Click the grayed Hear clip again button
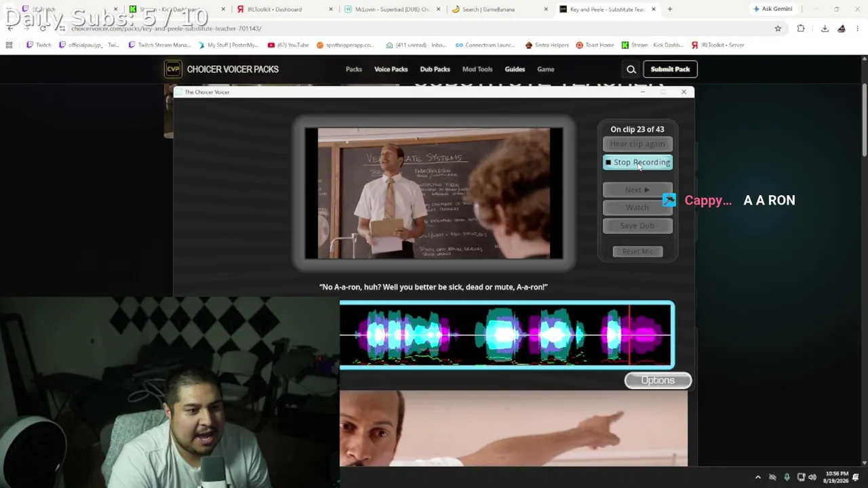Viewport: 868px width, 488px height. pos(637,144)
